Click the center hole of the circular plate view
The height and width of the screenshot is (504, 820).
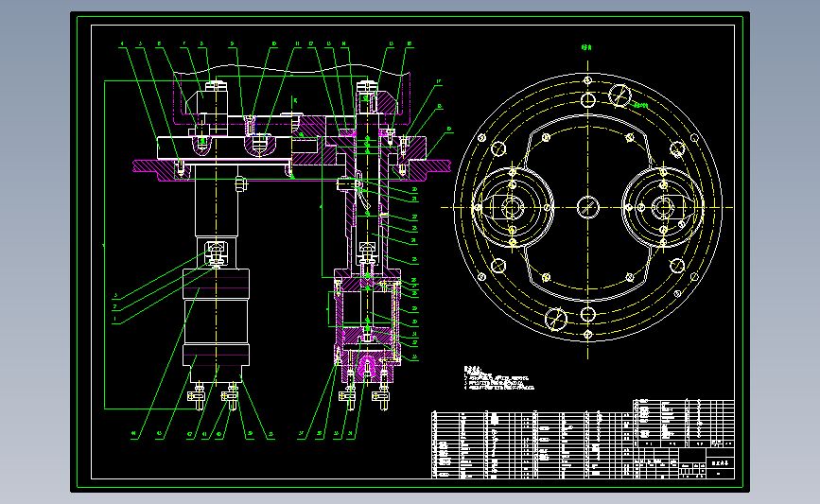587,207
